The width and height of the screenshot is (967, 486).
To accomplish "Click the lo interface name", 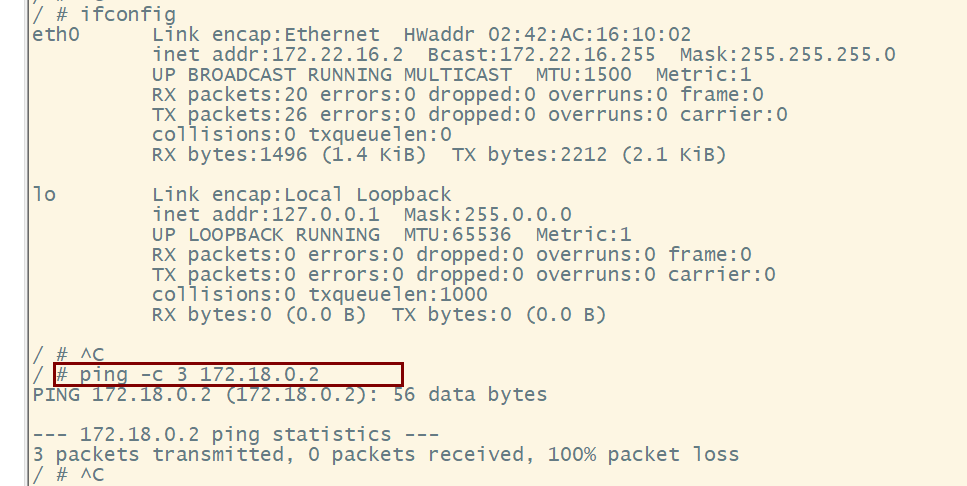I will pyautogui.click(x=44, y=195).
